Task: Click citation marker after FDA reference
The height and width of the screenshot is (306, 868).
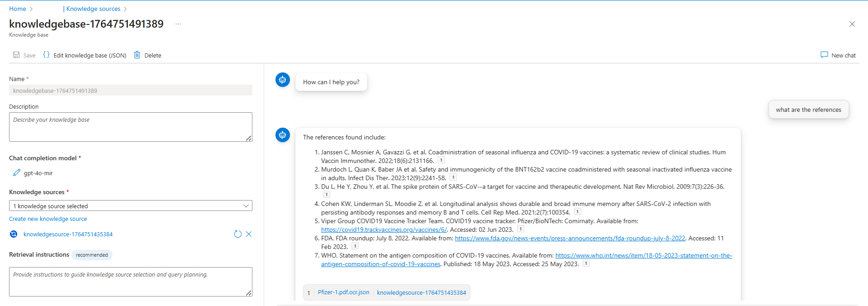Action: click(x=355, y=246)
